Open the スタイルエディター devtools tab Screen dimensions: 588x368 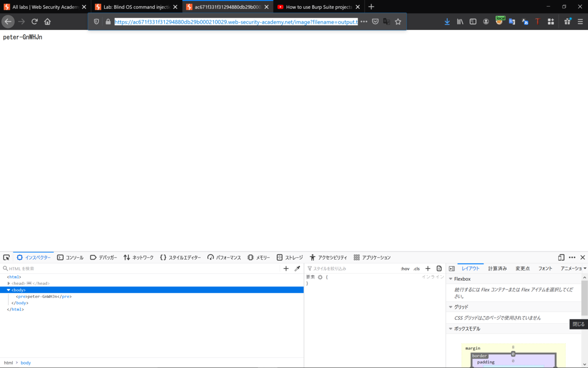click(x=180, y=258)
